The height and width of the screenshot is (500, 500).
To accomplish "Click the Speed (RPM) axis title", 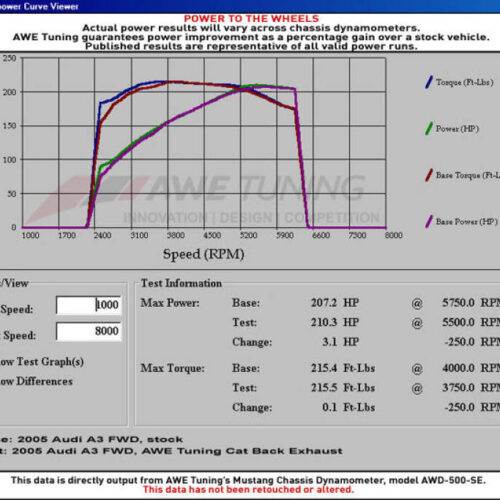I will coord(204,255).
